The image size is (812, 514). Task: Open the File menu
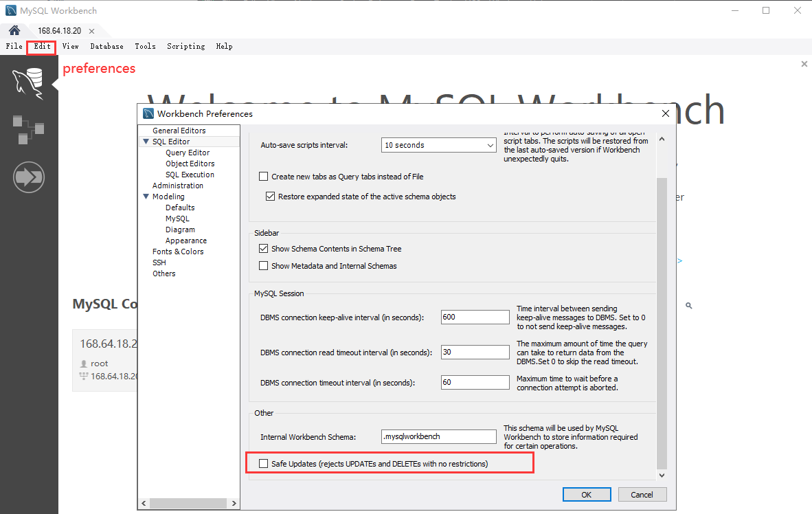point(14,46)
